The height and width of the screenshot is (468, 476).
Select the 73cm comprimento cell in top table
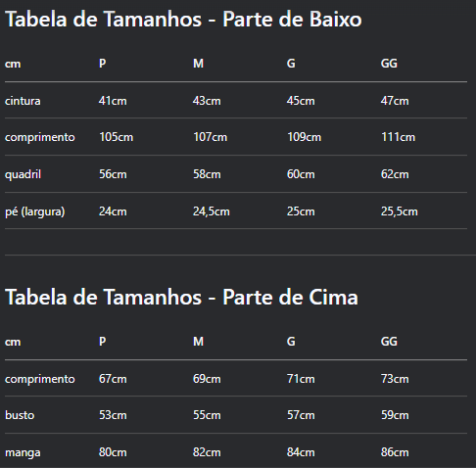pos(395,379)
